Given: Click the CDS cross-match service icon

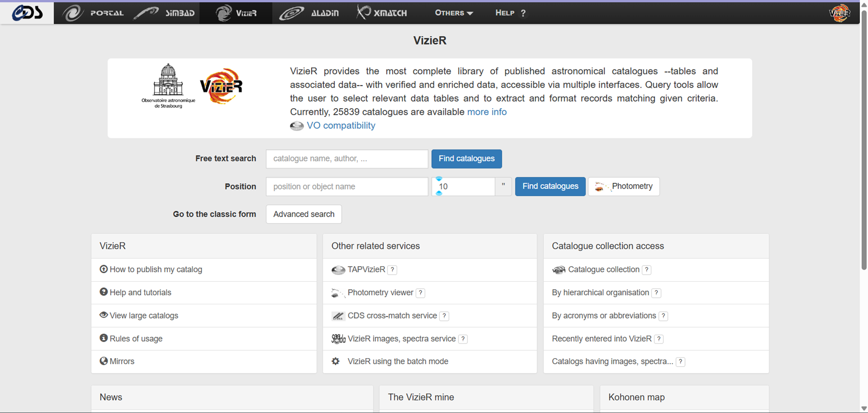Looking at the screenshot, I should (338, 316).
